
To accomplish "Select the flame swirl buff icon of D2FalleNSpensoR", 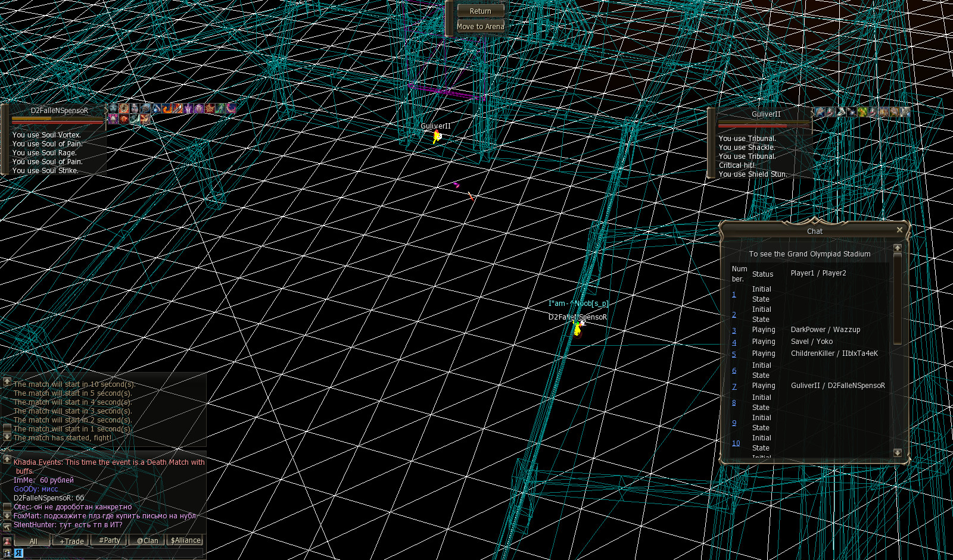I will 167,108.
